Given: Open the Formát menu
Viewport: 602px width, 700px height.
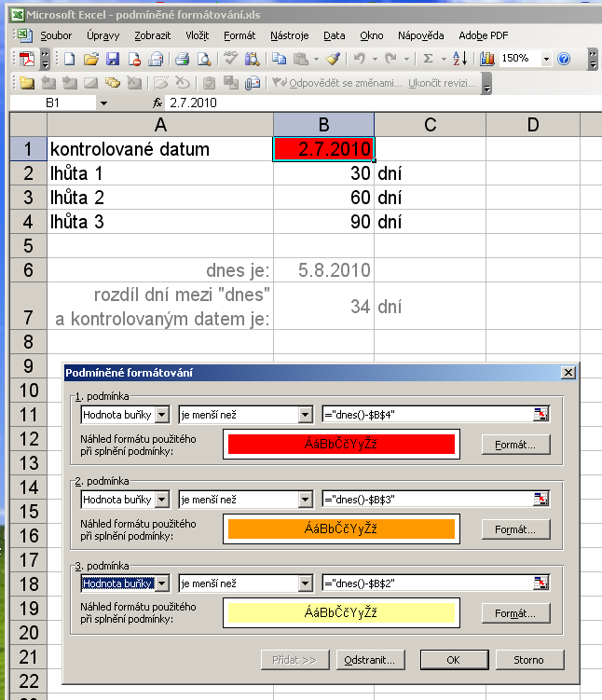Looking at the screenshot, I should click(x=239, y=35).
